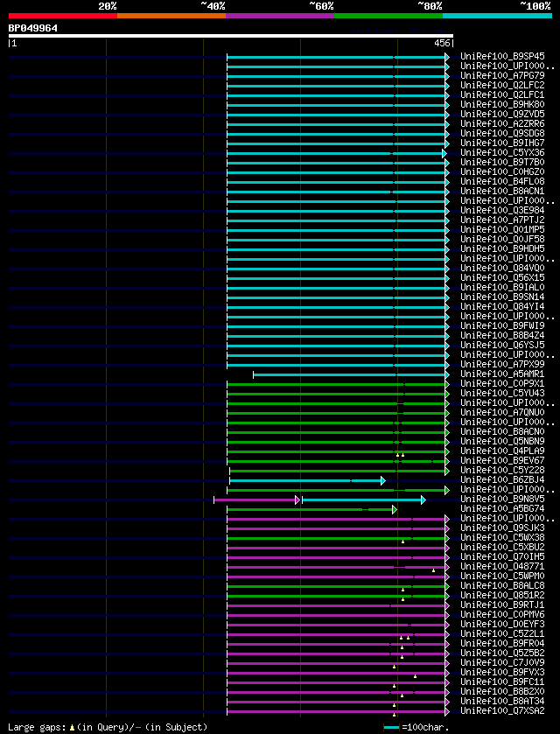Viewport: 560px width, 734px height.
Task: Select the UniRef100_B9EV67 label
Action: tap(502, 461)
